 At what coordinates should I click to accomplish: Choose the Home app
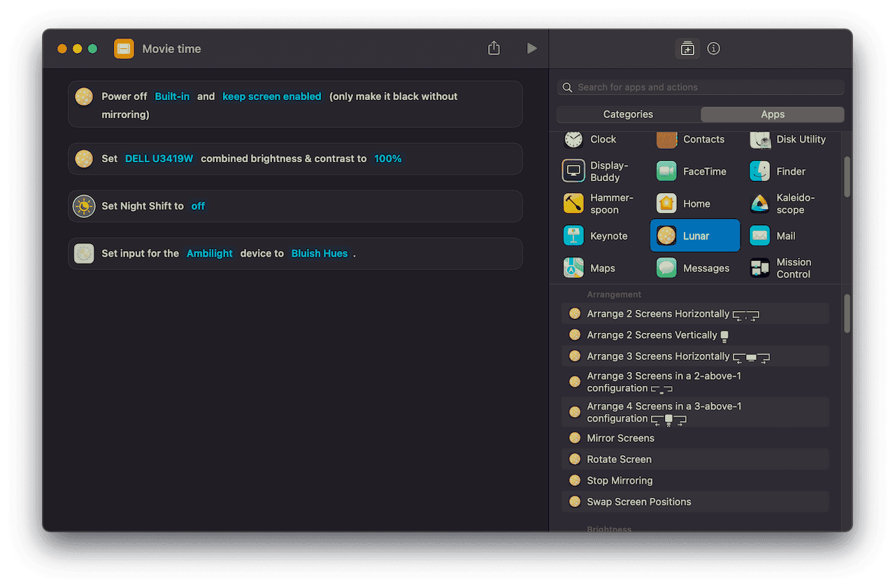(683, 203)
